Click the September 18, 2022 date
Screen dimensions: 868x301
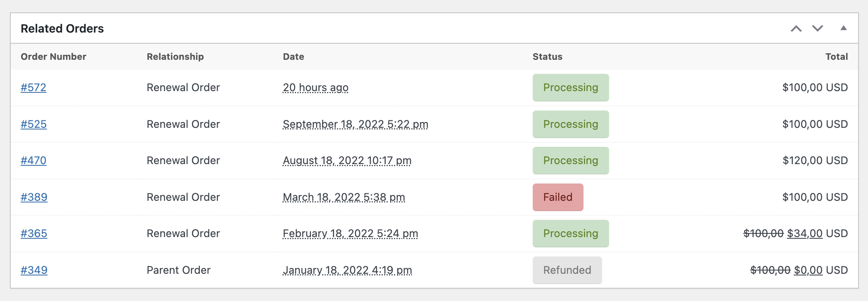click(x=355, y=124)
